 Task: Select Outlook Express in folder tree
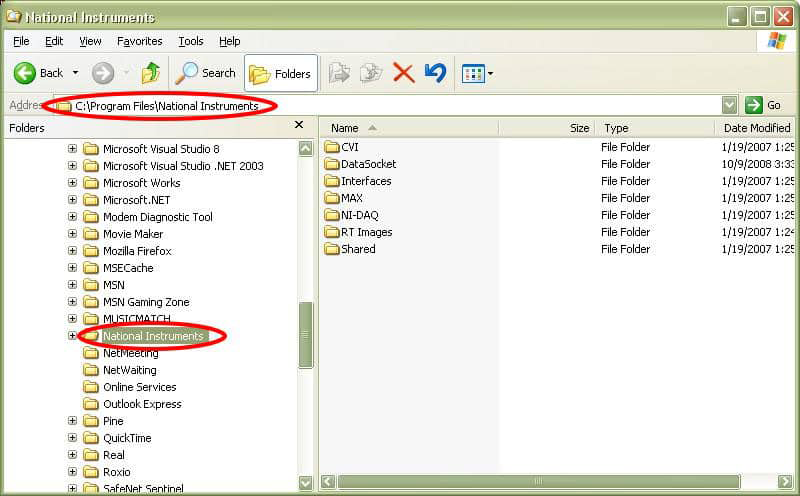coord(142,404)
